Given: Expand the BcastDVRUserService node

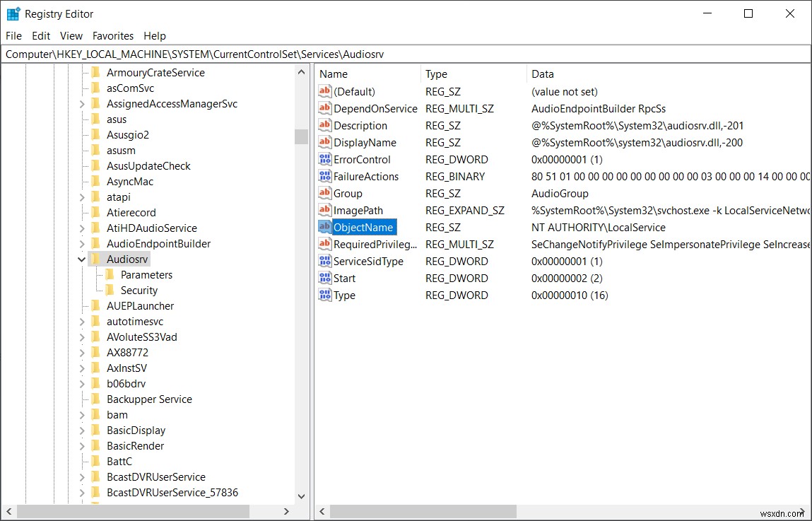Looking at the screenshot, I should click(x=81, y=476).
